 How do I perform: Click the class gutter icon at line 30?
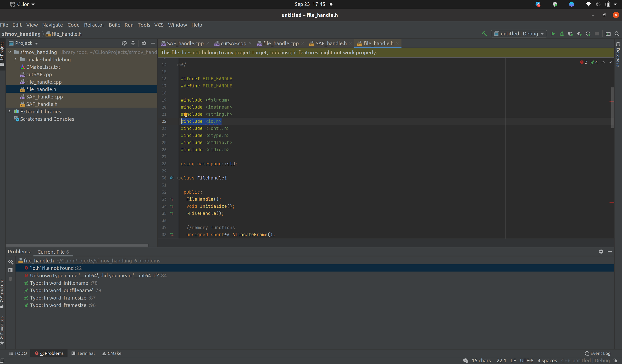pyautogui.click(x=172, y=178)
